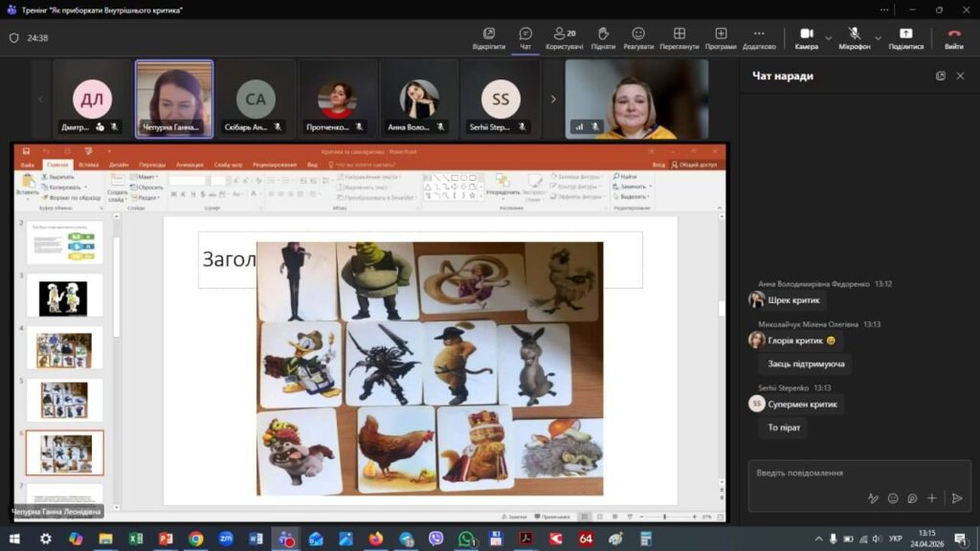Click the Переглянути view icon
This screenshot has width=980, height=551.
(679, 38)
